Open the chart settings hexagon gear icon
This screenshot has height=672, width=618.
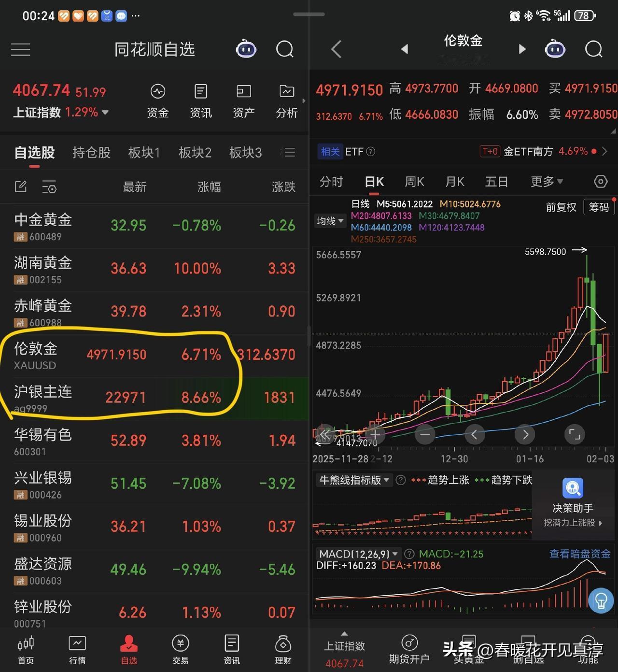tap(601, 182)
